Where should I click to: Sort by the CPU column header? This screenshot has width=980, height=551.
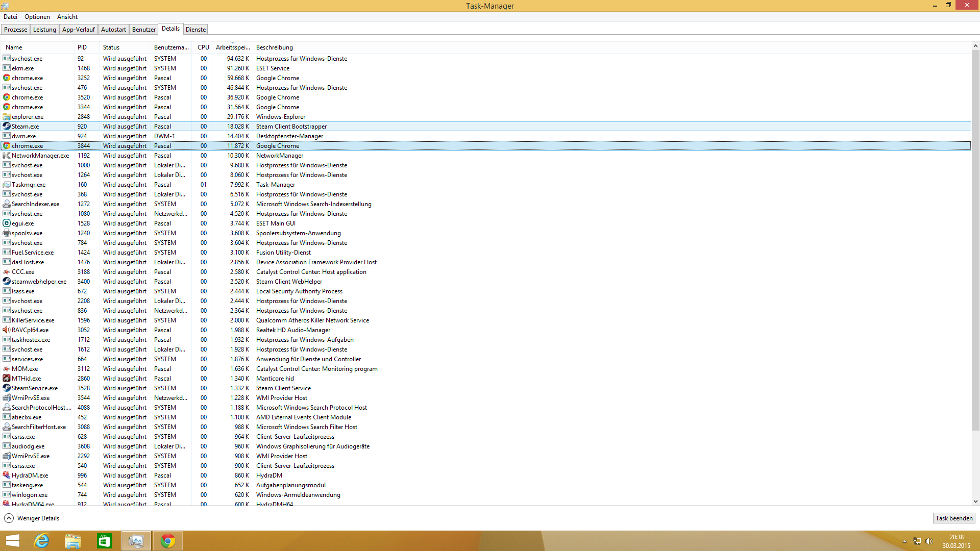(x=203, y=47)
